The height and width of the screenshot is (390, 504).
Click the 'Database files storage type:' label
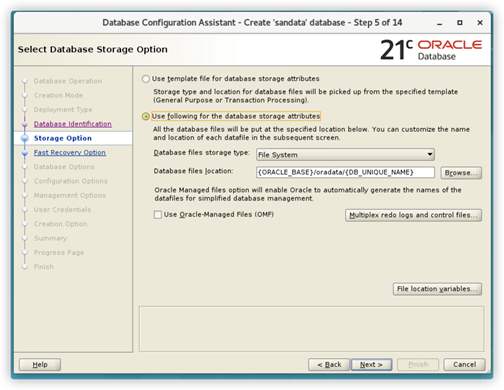click(x=201, y=153)
